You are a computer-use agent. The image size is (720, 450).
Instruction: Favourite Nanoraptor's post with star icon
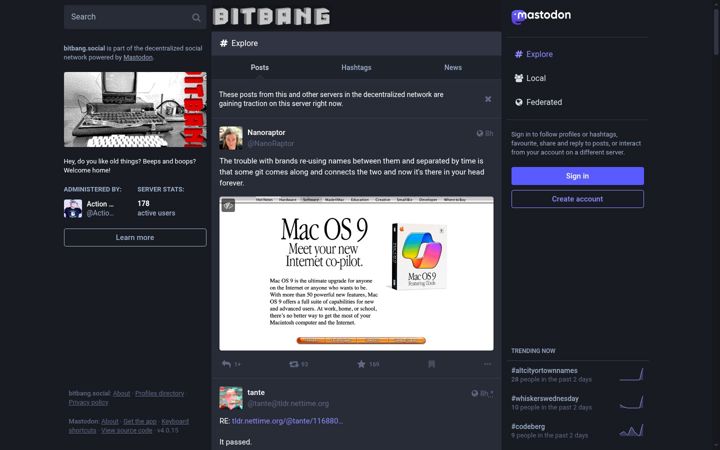361,364
